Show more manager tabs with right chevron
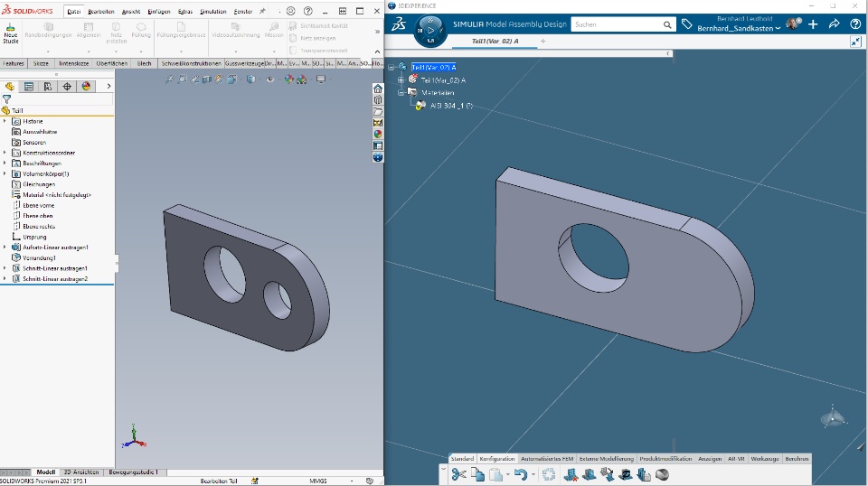Viewport: 868px width, 486px height. click(x=108, y=86)
